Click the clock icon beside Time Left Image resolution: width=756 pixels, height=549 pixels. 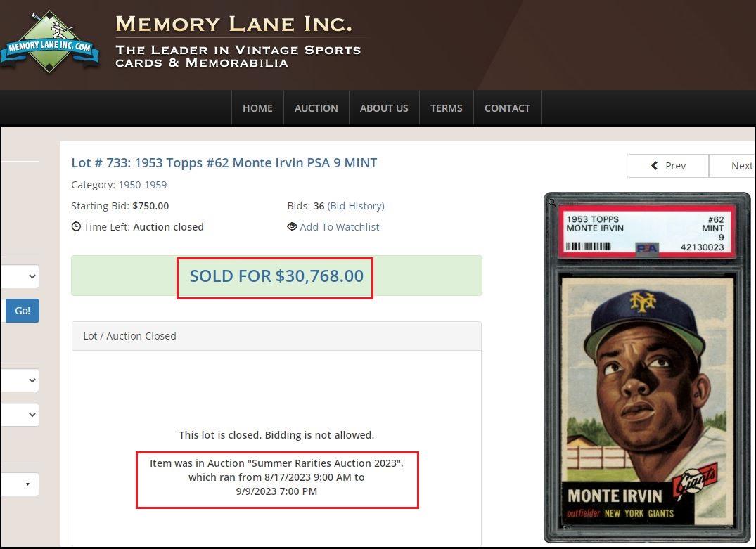pos(76,226)
